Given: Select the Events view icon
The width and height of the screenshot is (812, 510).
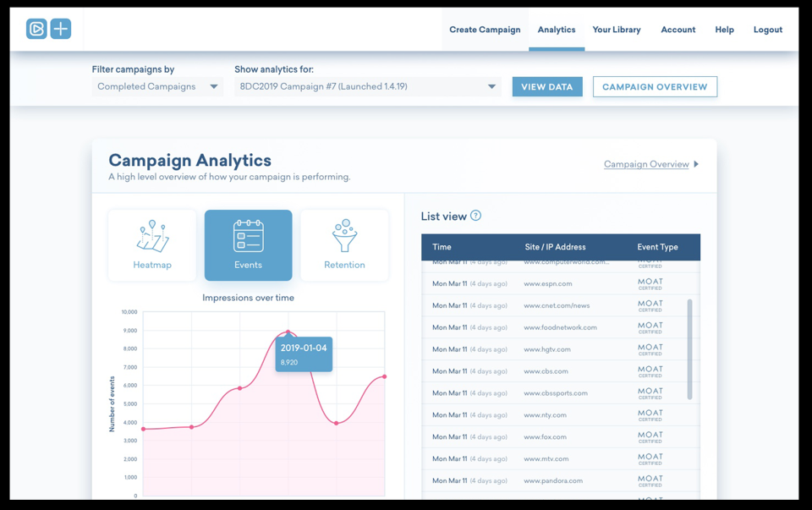Looking at the screenshot, I should (x=248, y=244).
